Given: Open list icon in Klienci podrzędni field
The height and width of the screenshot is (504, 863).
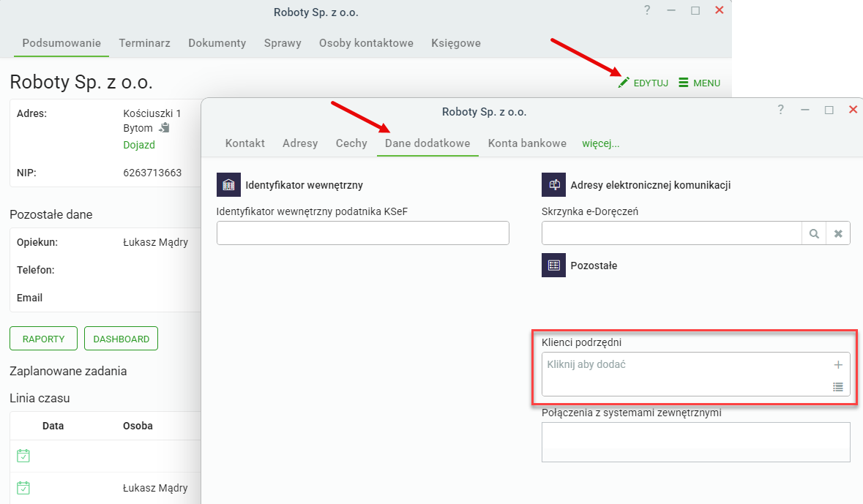Looking at the screenshot, I should tap(838, 387).
